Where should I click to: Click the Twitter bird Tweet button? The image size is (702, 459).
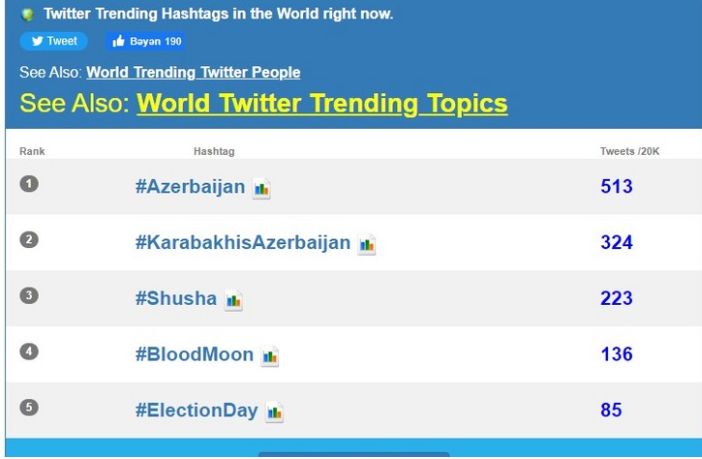coord(54,41)
